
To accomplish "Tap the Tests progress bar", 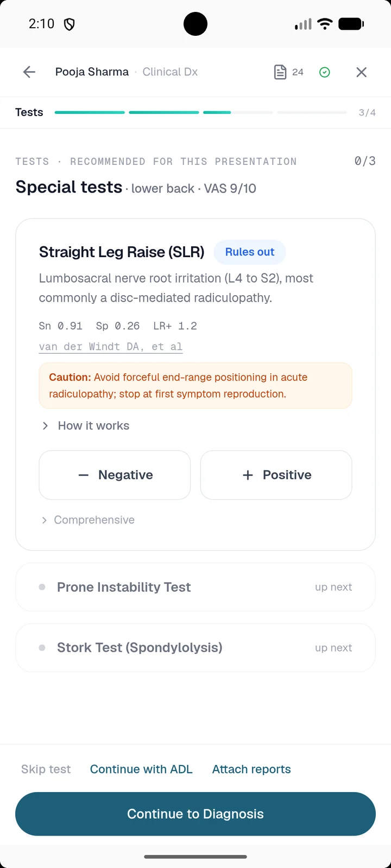I will (x=201, y=112).
